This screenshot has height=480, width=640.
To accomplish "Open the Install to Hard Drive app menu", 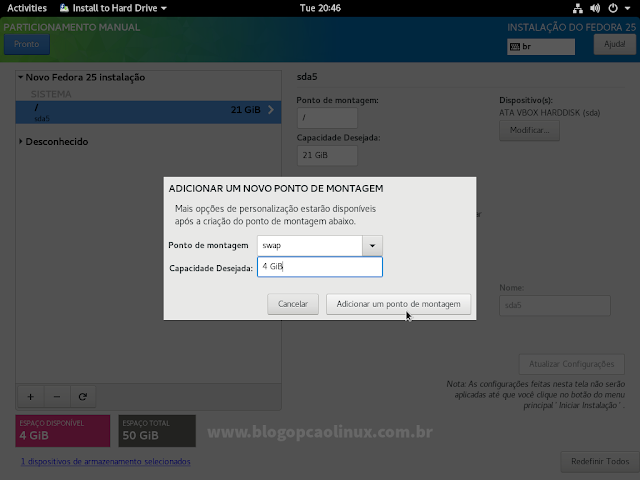I will [113, 8].
